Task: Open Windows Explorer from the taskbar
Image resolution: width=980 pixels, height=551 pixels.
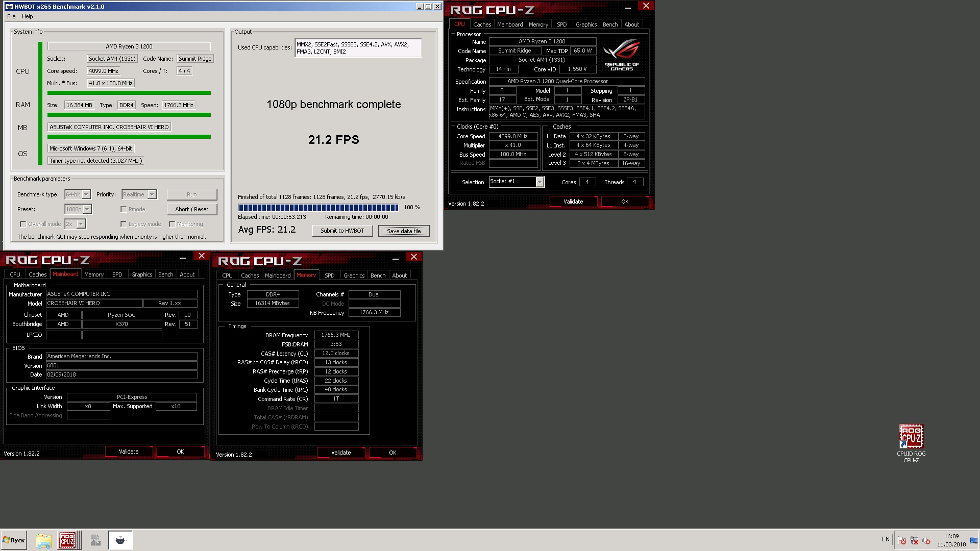Action: [44, 540]
